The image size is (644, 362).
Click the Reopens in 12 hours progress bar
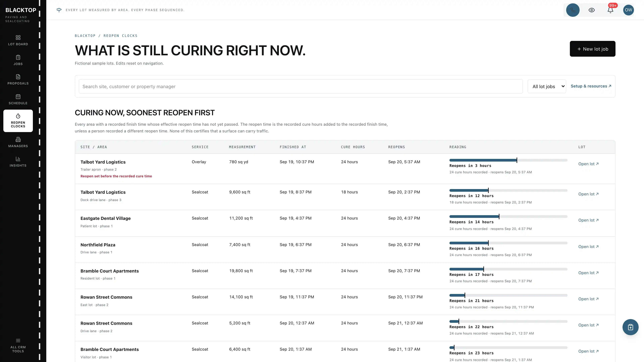point(508,190)
